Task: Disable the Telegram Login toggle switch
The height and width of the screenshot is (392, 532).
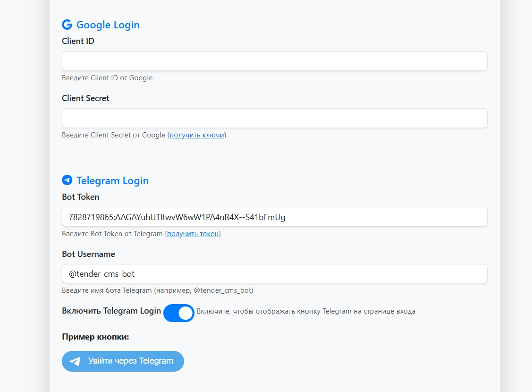Action: (x=179, y=313)
